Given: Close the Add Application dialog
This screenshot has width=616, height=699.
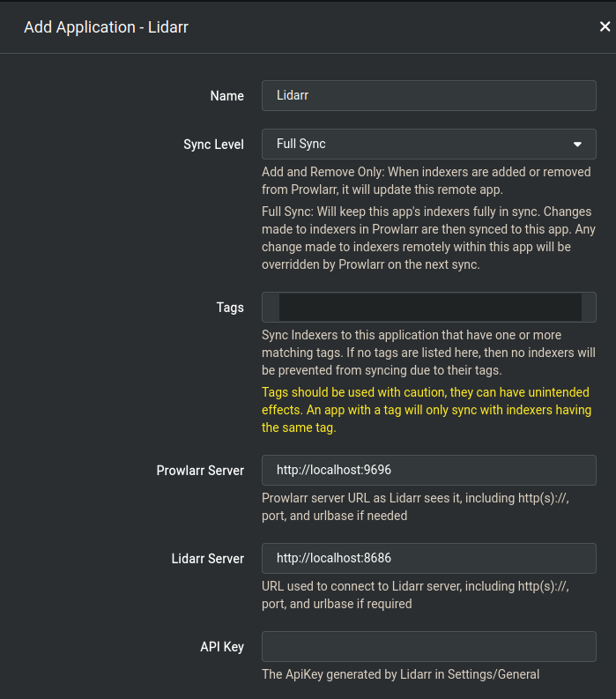Looking at the screenshot, I should tap(605, 27).
